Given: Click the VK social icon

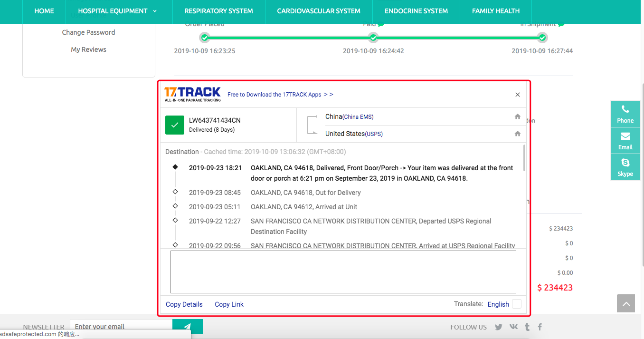Looking at the screenshot, I should [513, 327].
